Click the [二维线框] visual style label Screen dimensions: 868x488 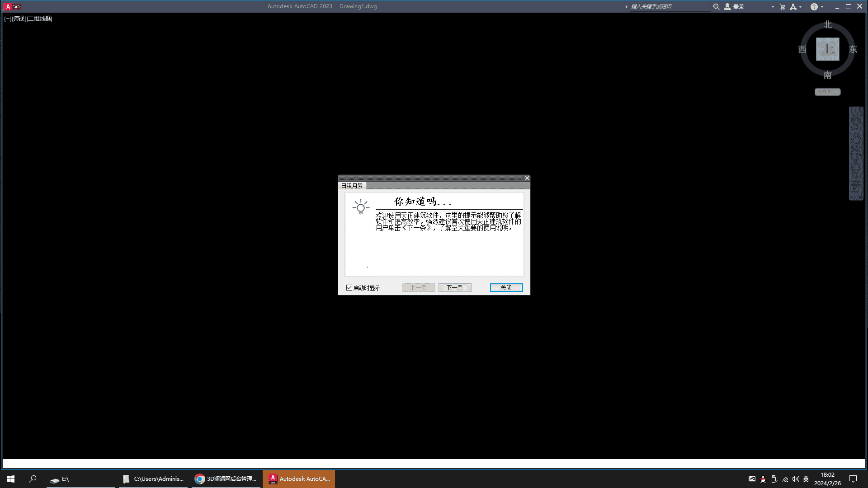[40, 19]
